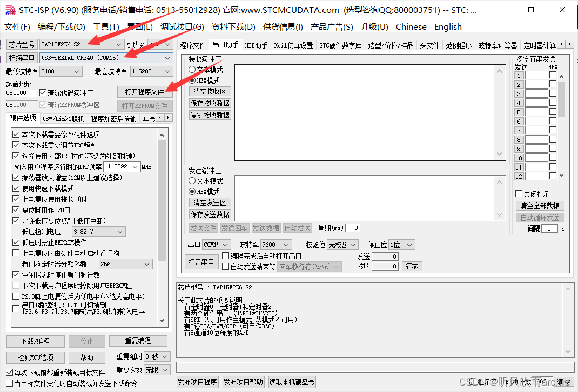Screen dimensions: 578x392
Task: Select 文本模式 in receive buffer
Action: tap(206, 70)
